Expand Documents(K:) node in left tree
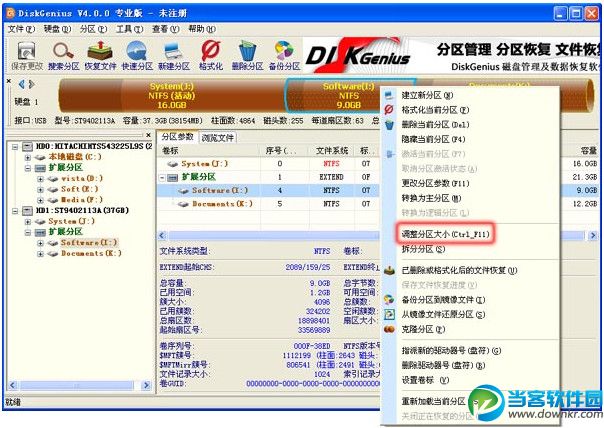Viewport: 604px width, 428px height. (40, 254)
